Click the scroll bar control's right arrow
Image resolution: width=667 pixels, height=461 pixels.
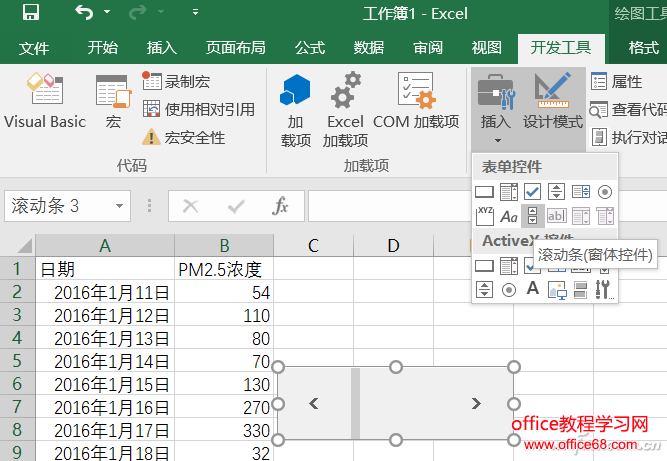coord(476,404)
